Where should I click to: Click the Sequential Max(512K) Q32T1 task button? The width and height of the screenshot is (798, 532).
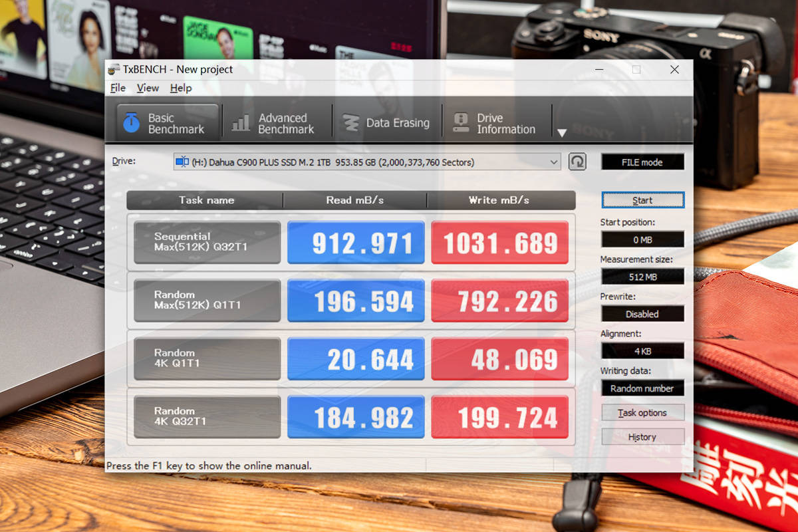207,242
